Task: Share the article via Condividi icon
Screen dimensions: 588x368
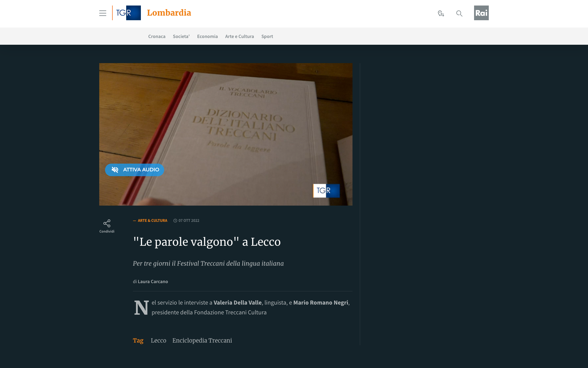Action: tap(107, 226)
